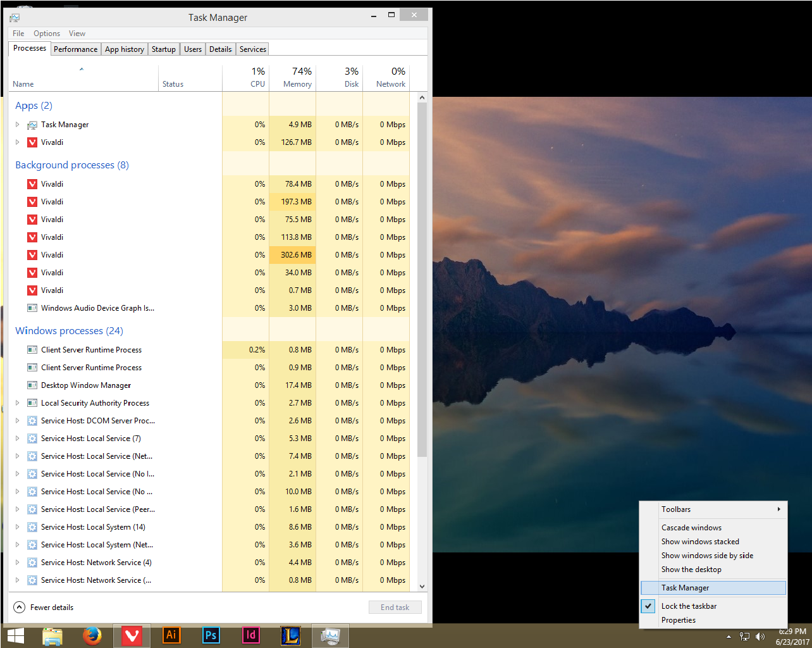The width and height of the screenshot is (812, 648).
Task: Click Service Host: Local Service (7) gear icon
Action: (32, 439)
